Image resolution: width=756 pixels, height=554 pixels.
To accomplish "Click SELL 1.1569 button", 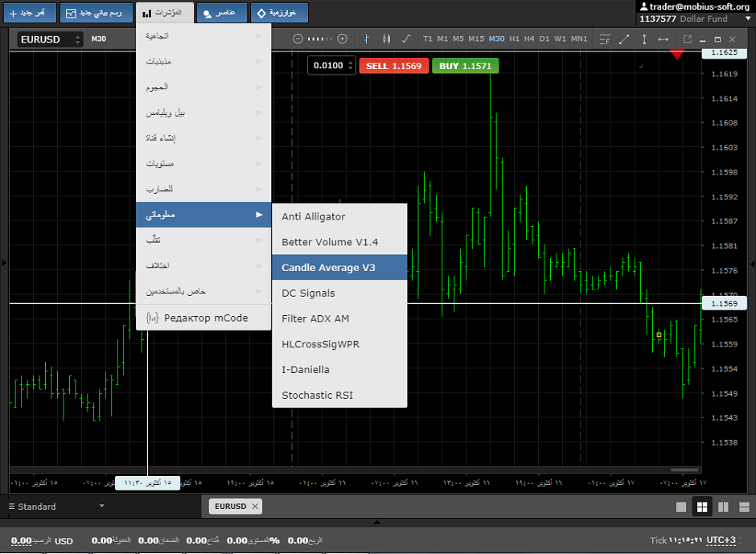I will click(393, 66).
